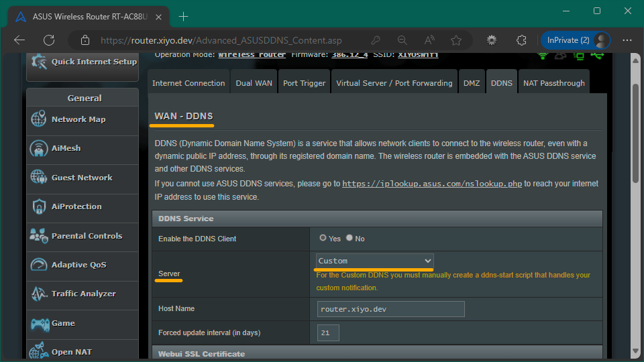Select No for Enable DDNS Client
Image resolution: width=644 pixels, height=362 pixels.
coord(350,238)
